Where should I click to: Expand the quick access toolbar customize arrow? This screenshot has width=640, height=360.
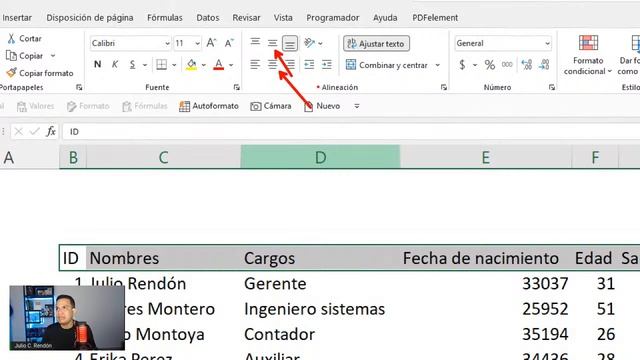[357, 106]
